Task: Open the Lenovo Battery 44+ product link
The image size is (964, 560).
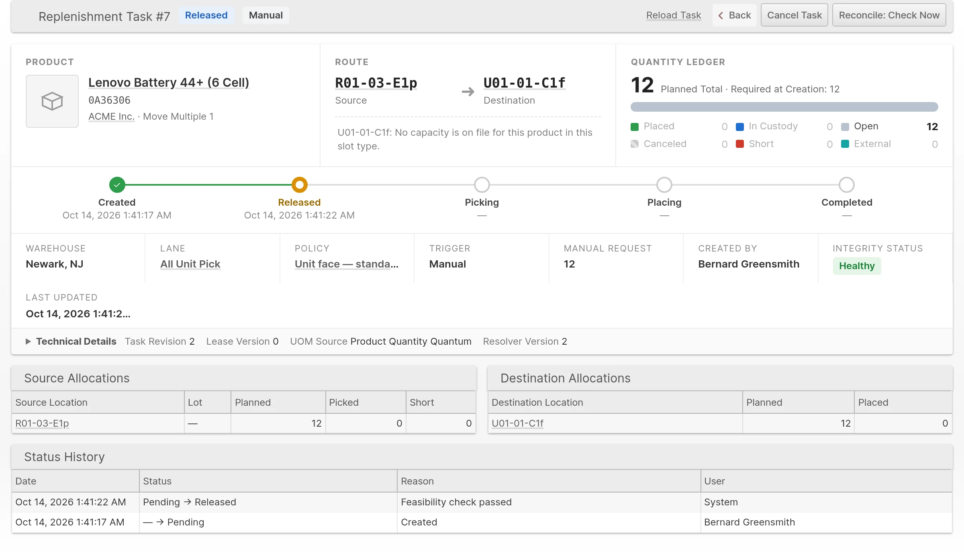Action: tap(169, 82)
